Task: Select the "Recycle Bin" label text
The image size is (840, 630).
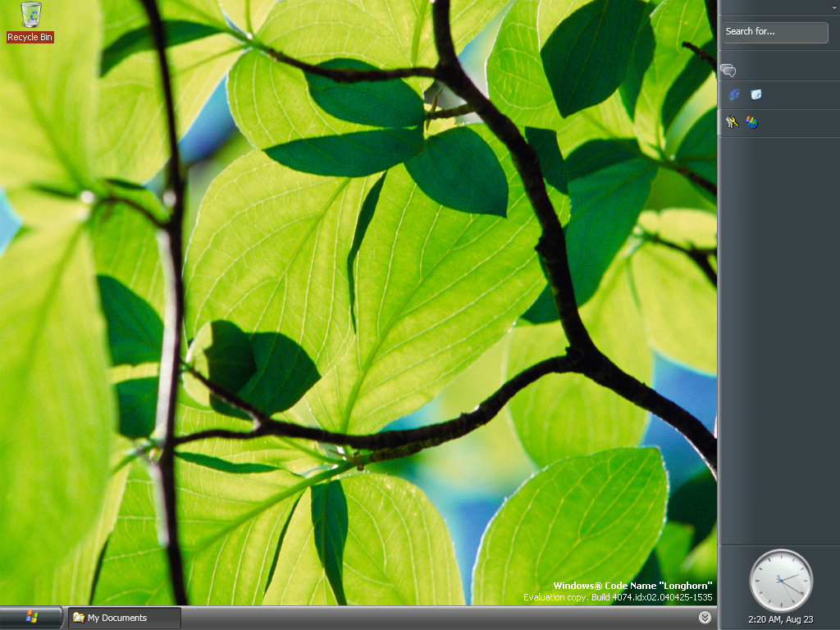Action: (x=30, y=37)
